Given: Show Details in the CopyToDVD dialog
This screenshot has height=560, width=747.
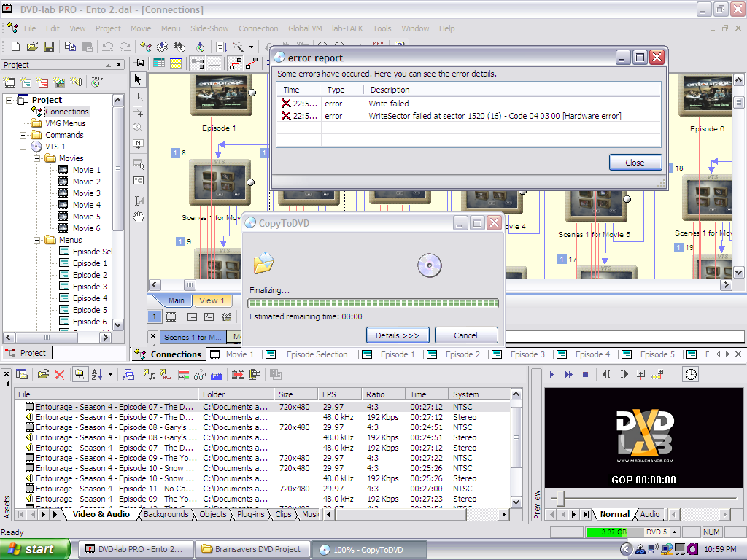Looking at the screenshot, I should [x=398, y=335].
